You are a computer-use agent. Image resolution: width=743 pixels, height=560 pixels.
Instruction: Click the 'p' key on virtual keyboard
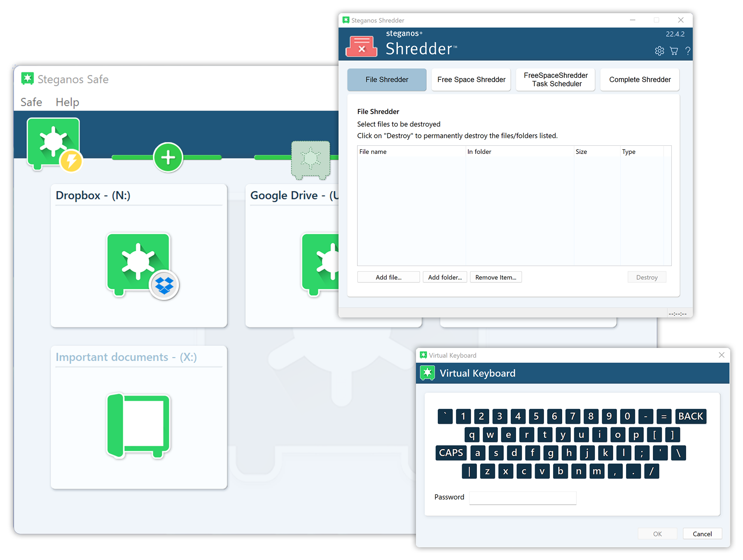tap(636, 434)
